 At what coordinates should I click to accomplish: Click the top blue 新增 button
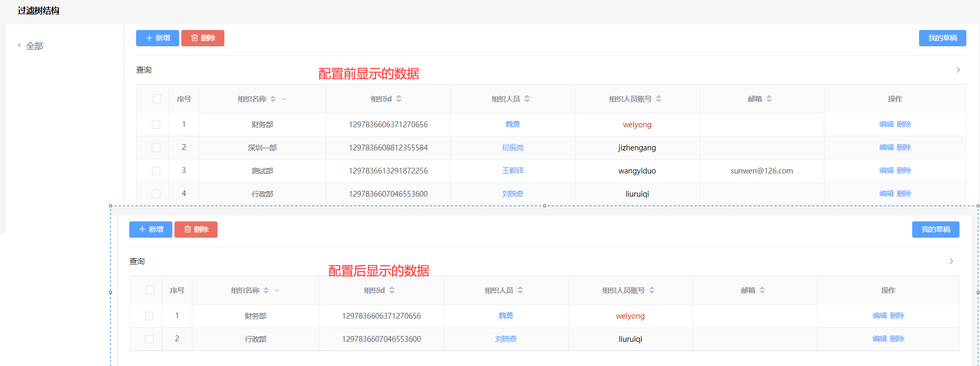(158, 38)
